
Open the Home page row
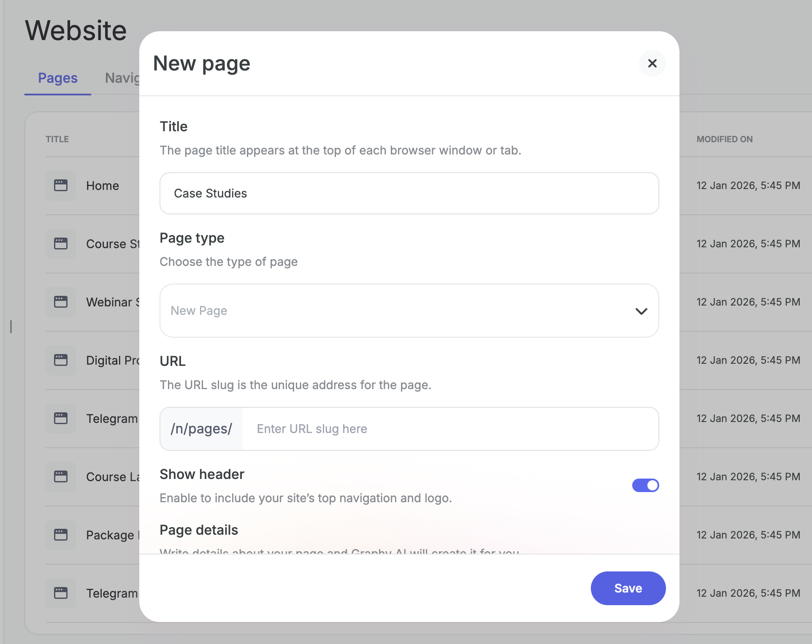pos(103,186)
